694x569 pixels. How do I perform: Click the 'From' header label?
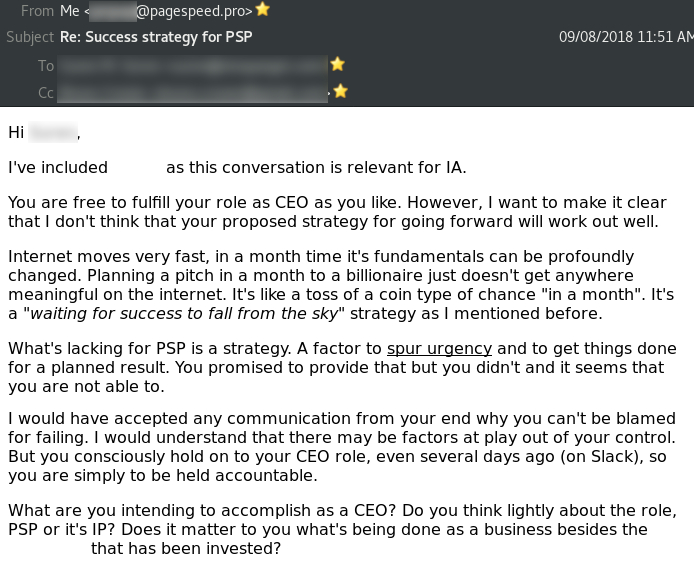click(37, 11)
